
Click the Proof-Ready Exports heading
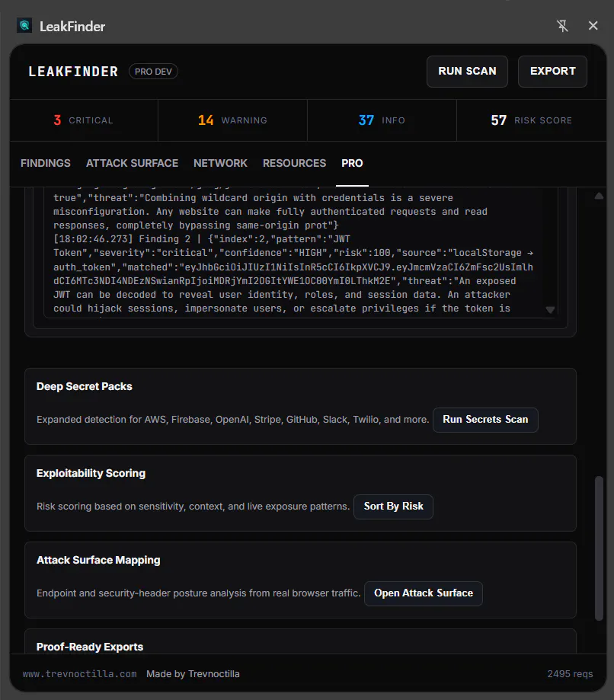click(x=90, y=647)
